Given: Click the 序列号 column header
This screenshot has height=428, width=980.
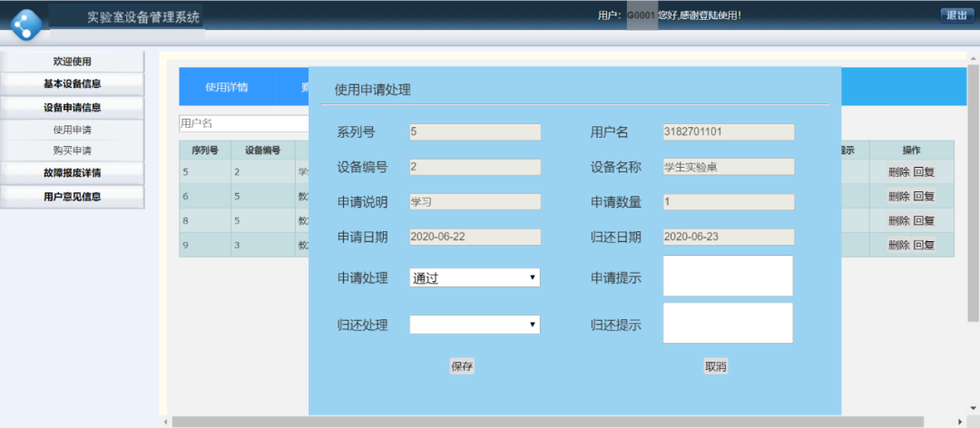Looking at the screenshot, I should tap(205, 150).
